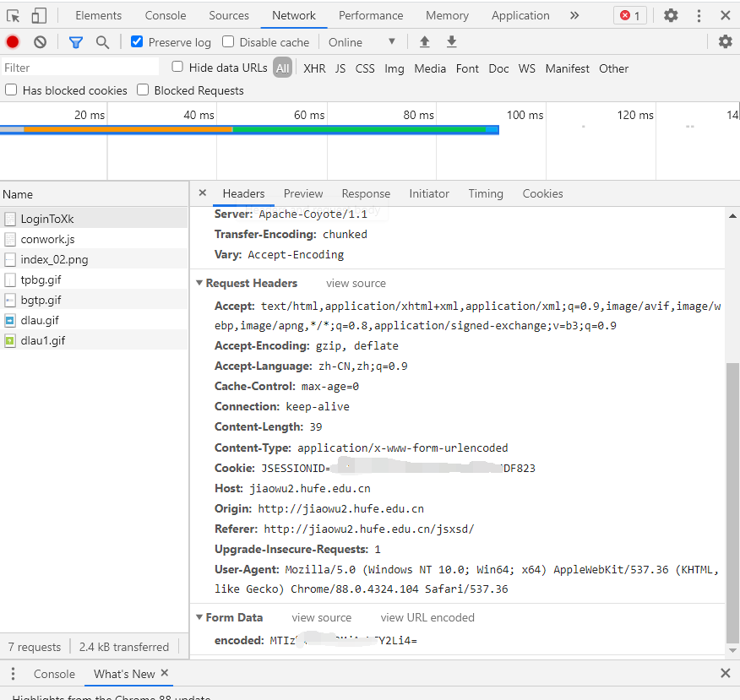Filter requests by Img
Screen dimensions: 740x700
(x=394, y=69)
